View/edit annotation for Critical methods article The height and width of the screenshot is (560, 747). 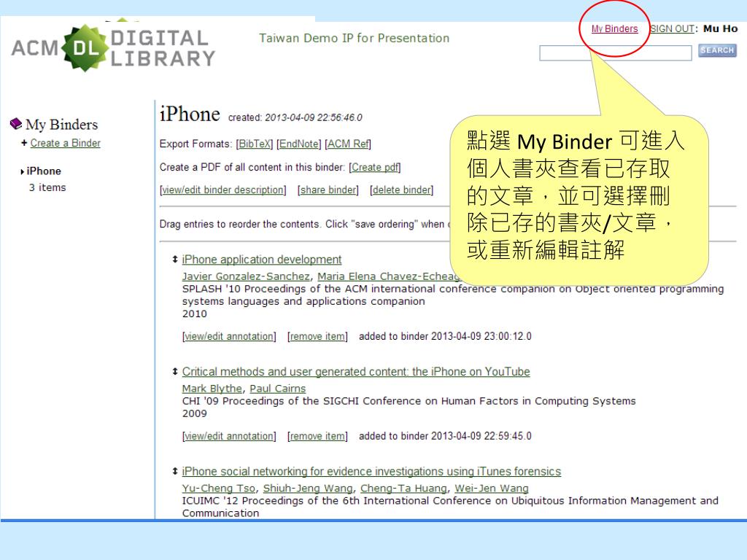[x=229, y=436]
